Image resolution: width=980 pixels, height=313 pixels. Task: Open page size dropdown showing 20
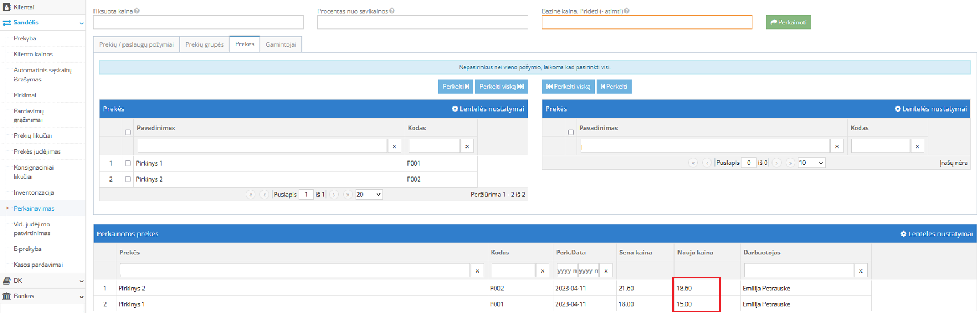[x=369, y=195]
